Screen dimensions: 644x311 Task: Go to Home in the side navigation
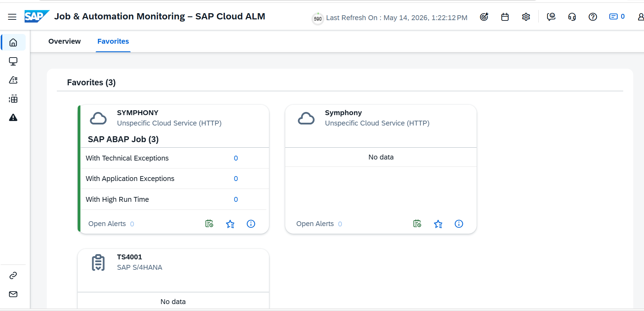13,43
